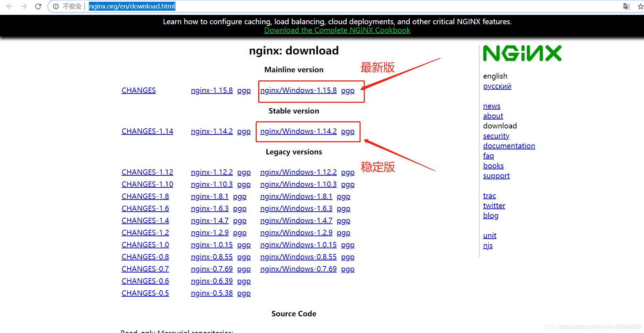Open CHANGES-0.7 link
The height and width of the screenshot is (333, 644).
coord(145,269)
